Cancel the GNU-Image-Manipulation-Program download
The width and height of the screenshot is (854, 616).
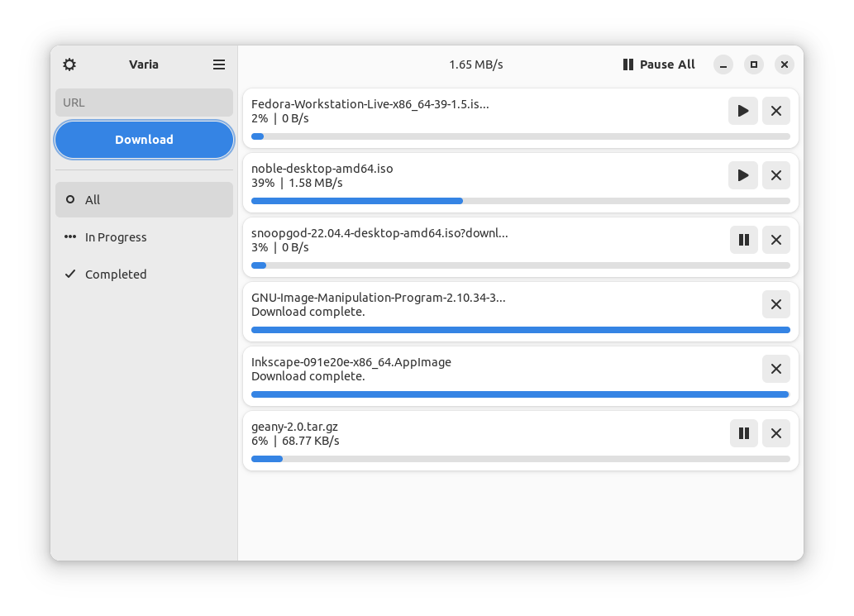tap(775, 303)
